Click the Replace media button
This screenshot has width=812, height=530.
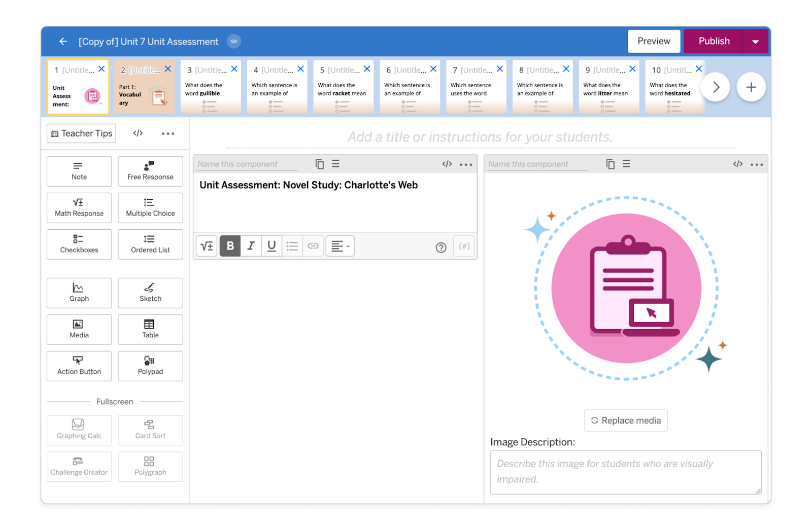pos(626,420)
